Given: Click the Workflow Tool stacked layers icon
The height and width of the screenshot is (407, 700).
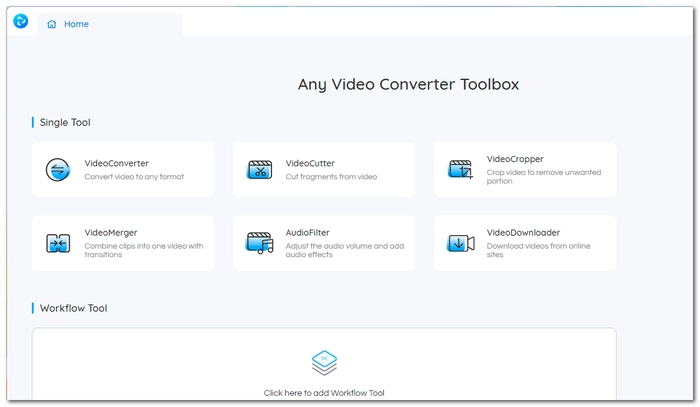Looking at the screenshot, I should 325,363.
